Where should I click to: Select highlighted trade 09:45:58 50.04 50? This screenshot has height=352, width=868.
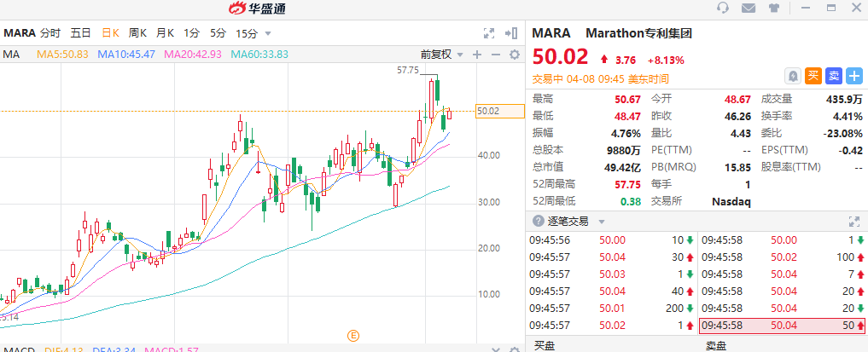point(782,326)
